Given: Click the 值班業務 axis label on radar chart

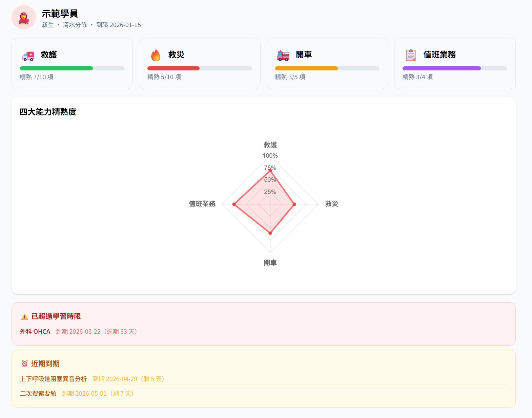Looking at the screenshot, I should pyautogui.click(x=202, y=204).
